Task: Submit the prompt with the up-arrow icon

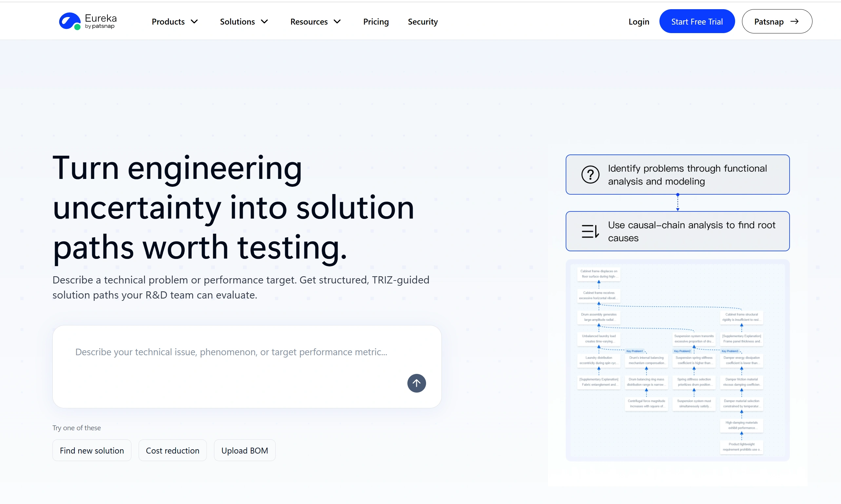Action: (x=417, y=383)
